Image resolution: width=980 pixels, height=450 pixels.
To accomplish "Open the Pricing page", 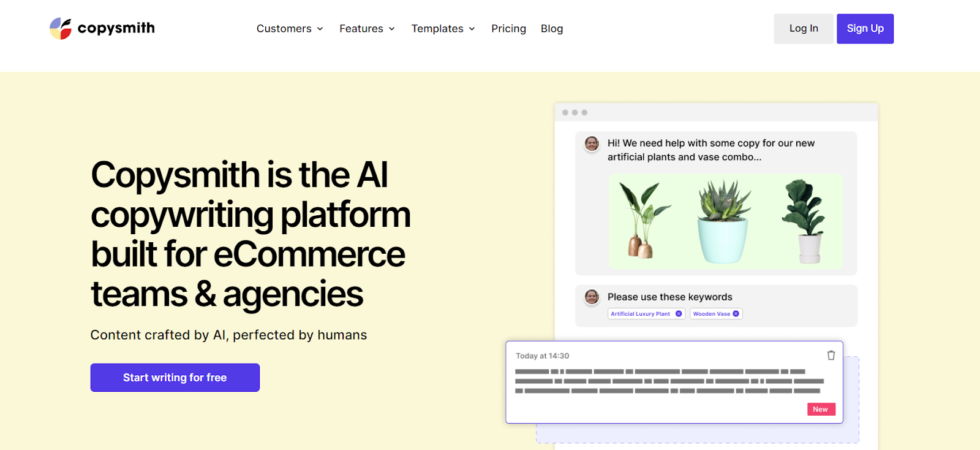I will [508, 29].
